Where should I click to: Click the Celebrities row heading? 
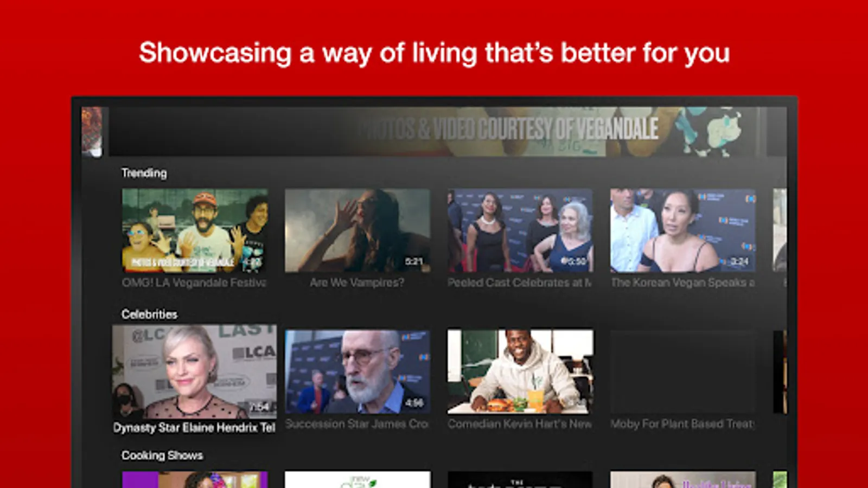click(x=150, y=314)
